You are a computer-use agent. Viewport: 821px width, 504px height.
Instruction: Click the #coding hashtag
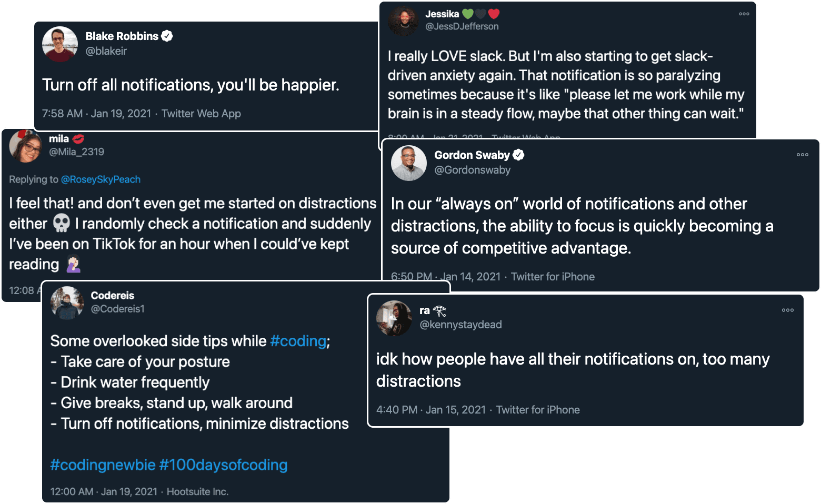[298, 341]
